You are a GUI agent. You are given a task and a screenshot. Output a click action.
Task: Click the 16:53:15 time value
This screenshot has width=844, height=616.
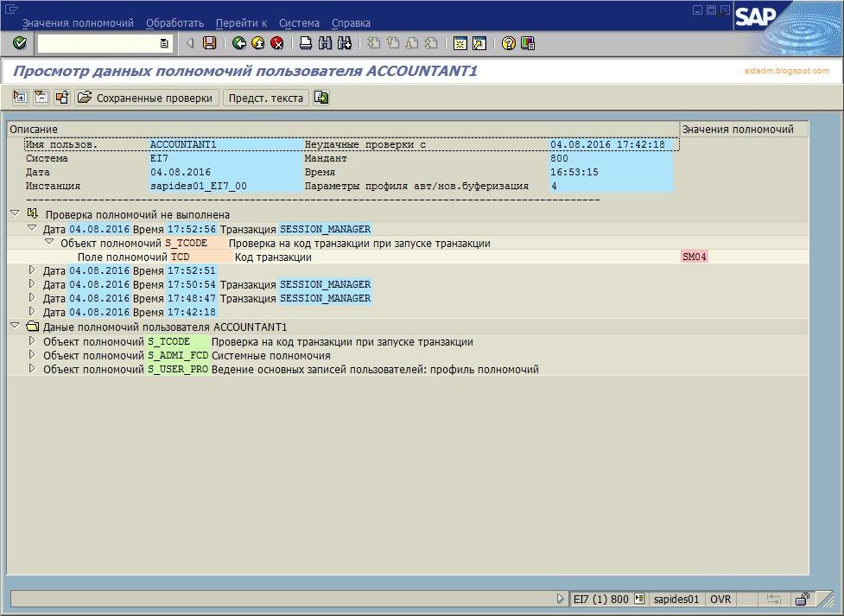click(574, 172)
